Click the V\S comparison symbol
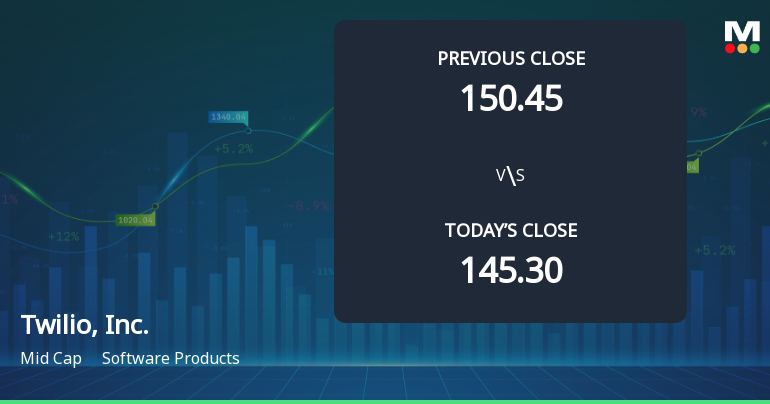Image resolution: width=770 pixels, height=404 pixels. (x=510, y=176)
